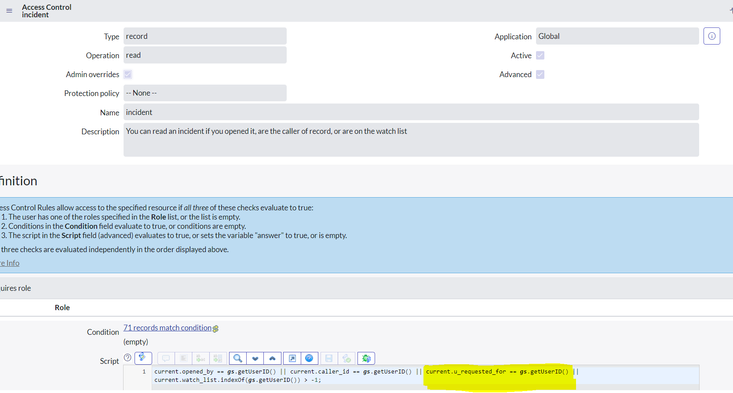Screen dimensions: 733x393
Task: Click the application info icon next to Global
Action: pyautogui.click(x=711, y=36)
